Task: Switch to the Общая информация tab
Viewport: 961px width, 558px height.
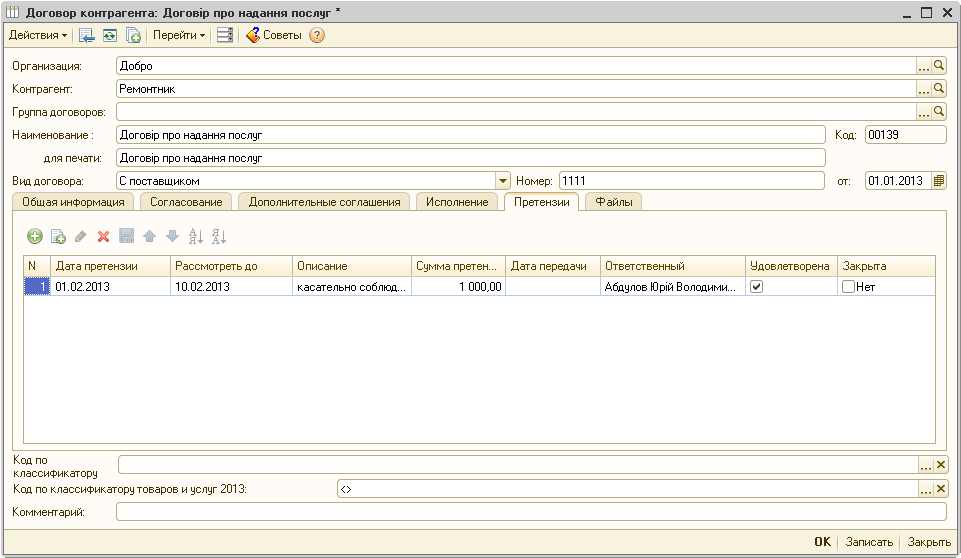Action: (x=73, y=202)
